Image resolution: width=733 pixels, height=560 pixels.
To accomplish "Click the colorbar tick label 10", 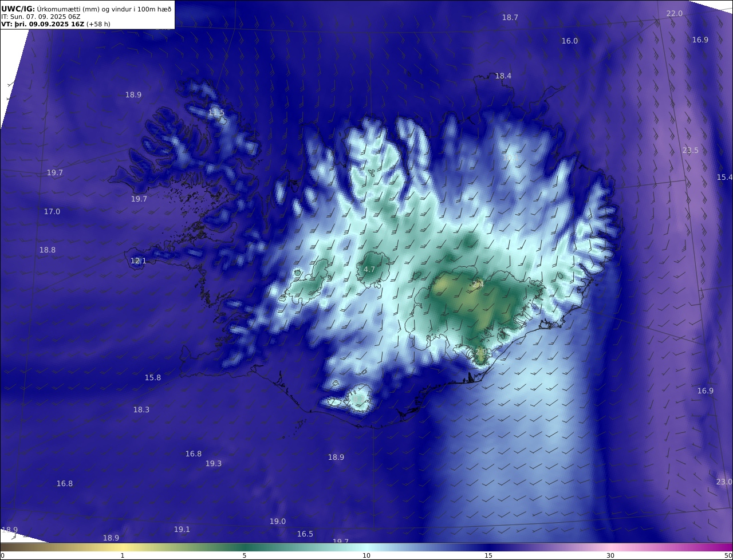I will pos(366,555).
